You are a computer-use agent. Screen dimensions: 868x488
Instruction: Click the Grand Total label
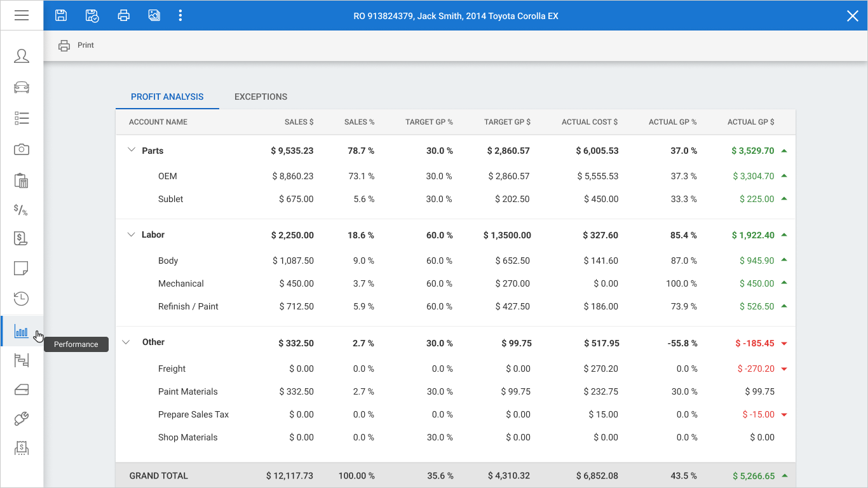[159, 475]
